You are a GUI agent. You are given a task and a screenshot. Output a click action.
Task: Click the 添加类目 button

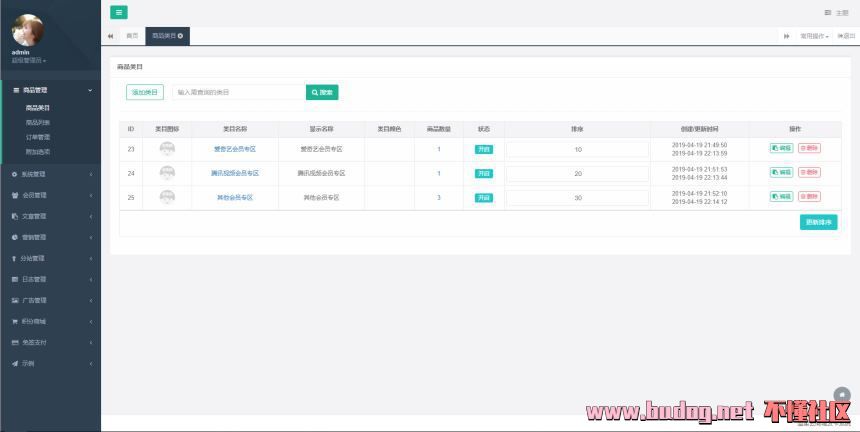tap(145, 92)
